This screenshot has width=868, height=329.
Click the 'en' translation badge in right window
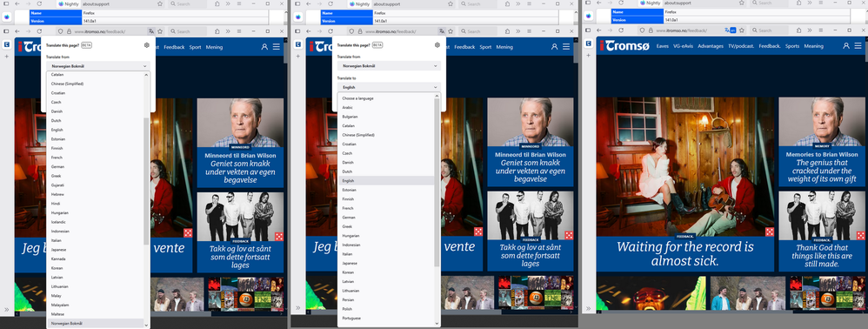click(733, 30)
